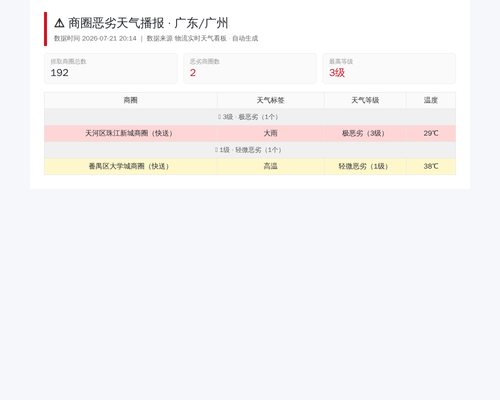This screenshot has width=500, height=400.
Task: Click the level cell '极恶劣（3级）'
Action: pyautogui.click(x=365, y=133)
